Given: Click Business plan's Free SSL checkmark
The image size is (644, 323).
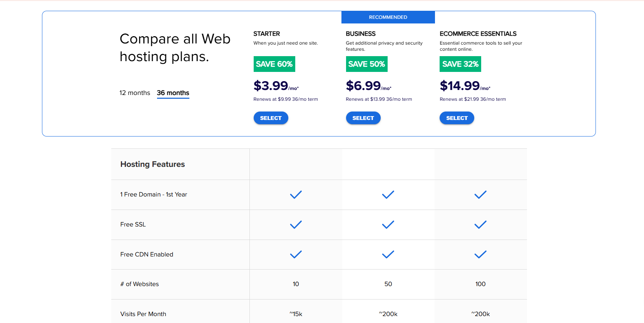Looking at the screenshot, I should coord(388,225).
